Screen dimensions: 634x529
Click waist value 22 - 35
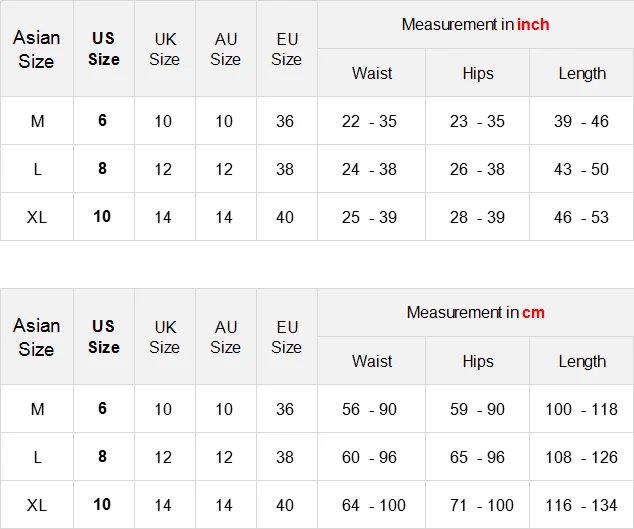click(x=369, y=121)
